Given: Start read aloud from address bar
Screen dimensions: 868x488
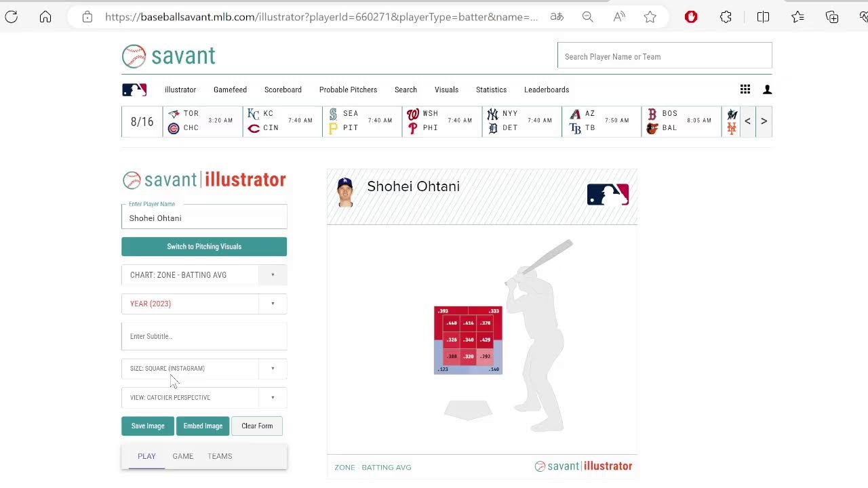Looking at the screenshot, I should pos(619,17).
